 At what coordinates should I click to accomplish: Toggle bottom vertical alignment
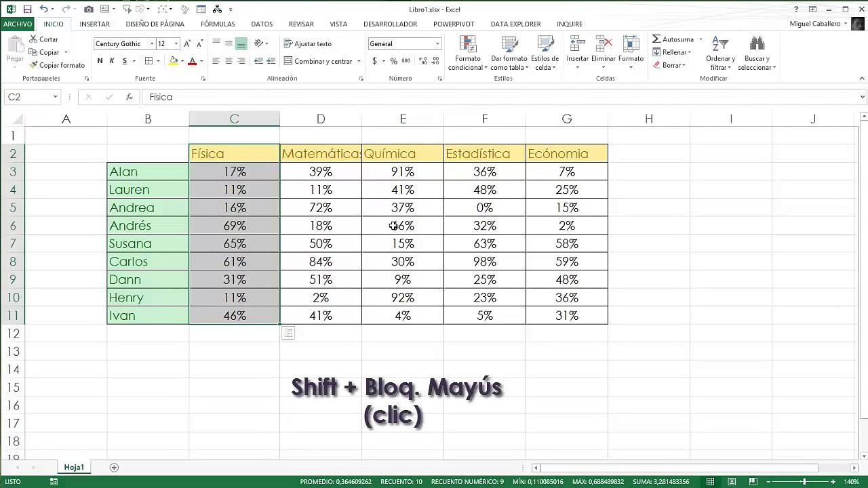click(x=241, y=43)
